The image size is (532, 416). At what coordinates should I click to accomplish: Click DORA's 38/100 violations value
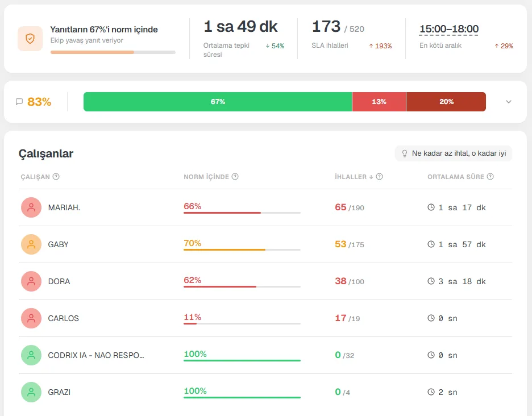pyautogui.click(x=350, y=281)
